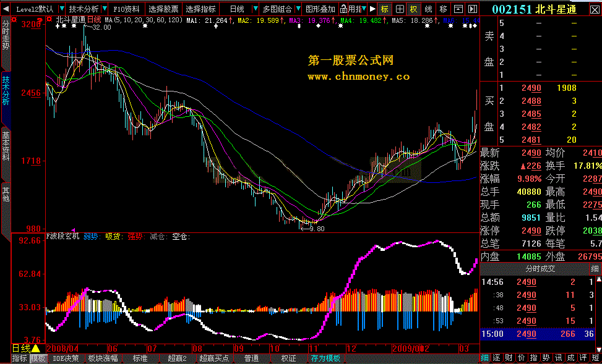Click the 9.80 low price label

tap(317, 229)
